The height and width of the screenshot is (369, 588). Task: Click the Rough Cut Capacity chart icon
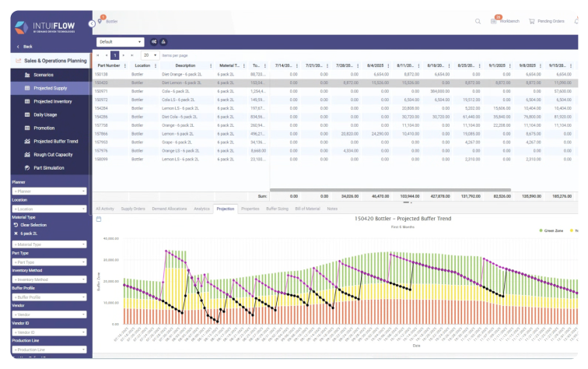[x=27, y=154]
